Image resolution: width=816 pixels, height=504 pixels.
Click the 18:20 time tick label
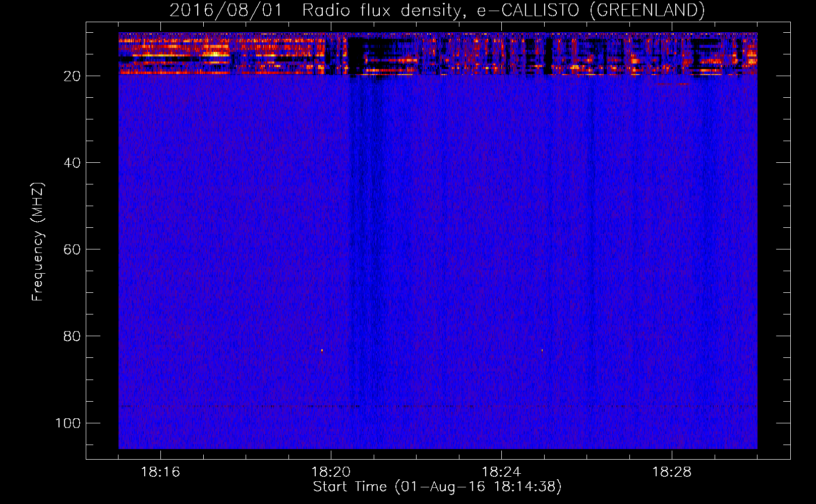[331, 472]
